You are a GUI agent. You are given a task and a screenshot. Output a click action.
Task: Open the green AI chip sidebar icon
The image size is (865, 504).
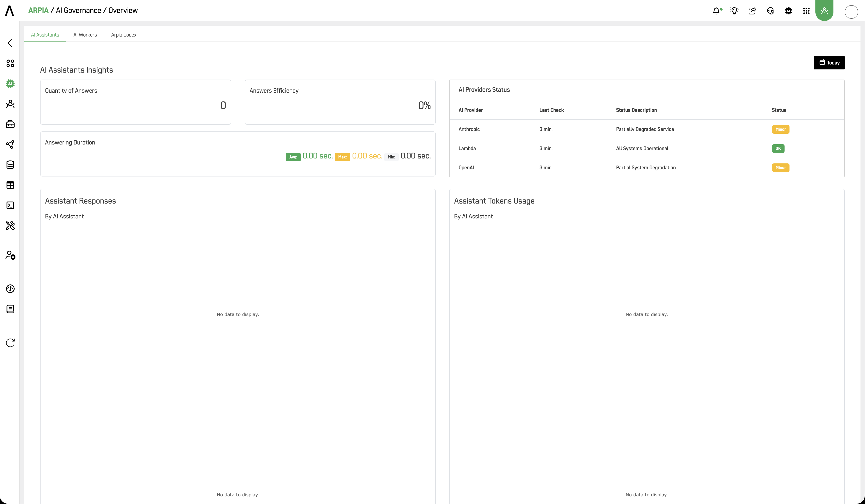10,83
